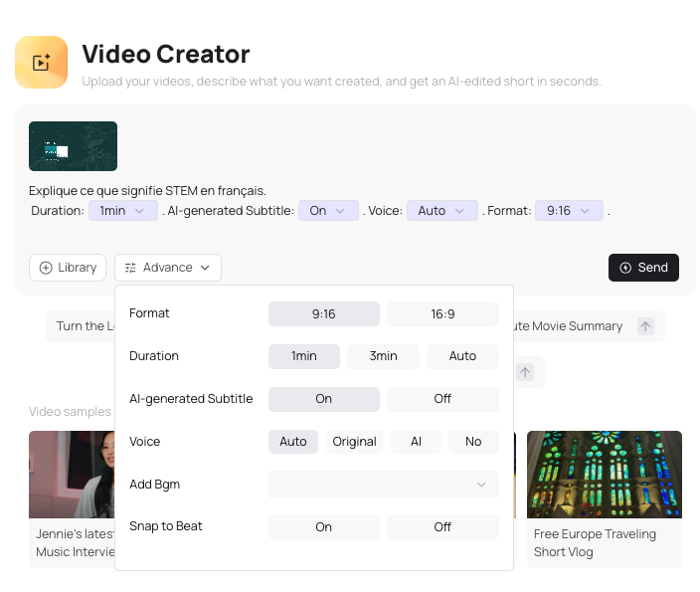Click the plus icon in the Library button

[46, 268]
